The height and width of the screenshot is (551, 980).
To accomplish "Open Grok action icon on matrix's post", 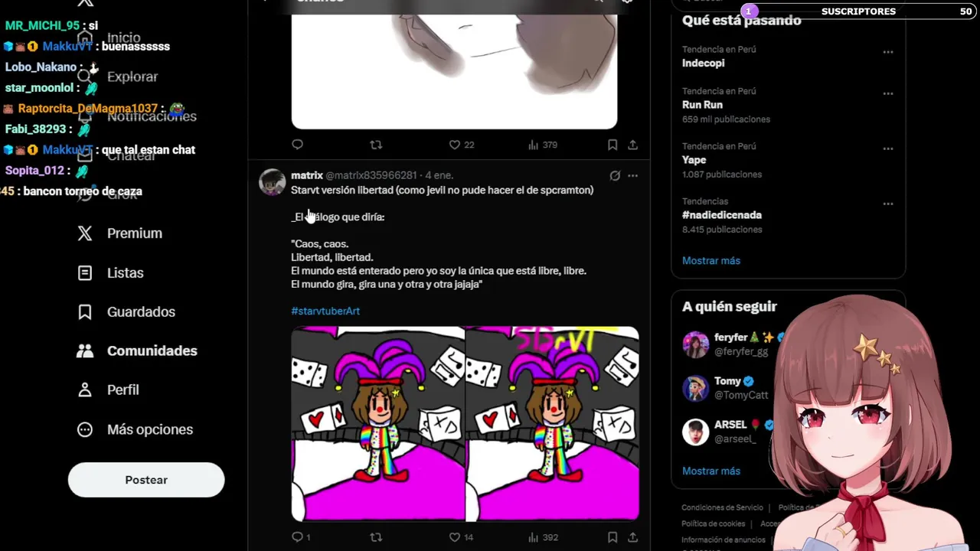I will [615, 175].
